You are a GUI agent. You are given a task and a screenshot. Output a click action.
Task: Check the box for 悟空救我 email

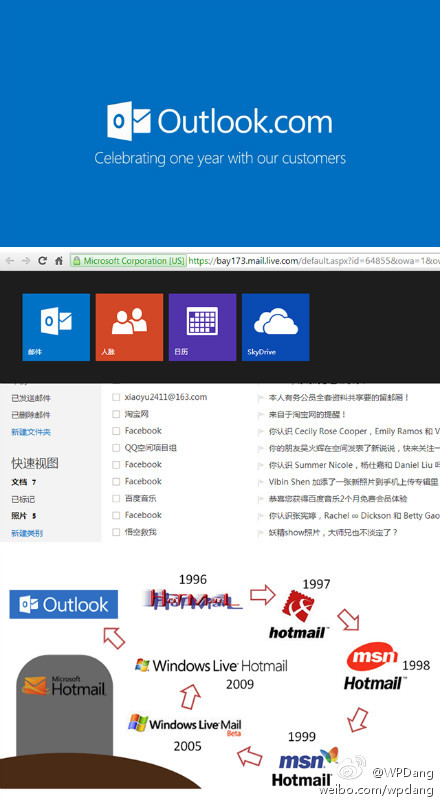point(116,533)
